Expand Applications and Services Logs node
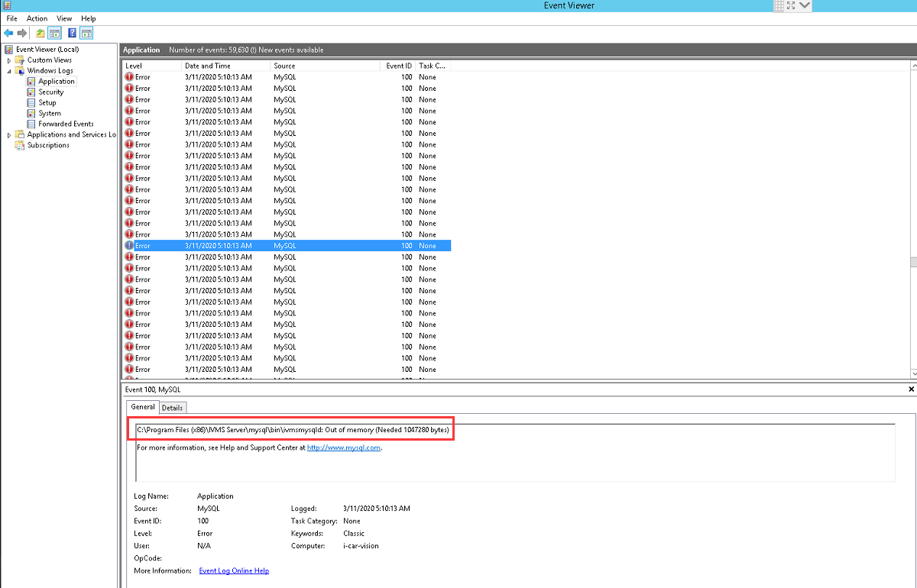Image resolution: width=917 pixels, height=588 pixels. [x=9, y=134]
